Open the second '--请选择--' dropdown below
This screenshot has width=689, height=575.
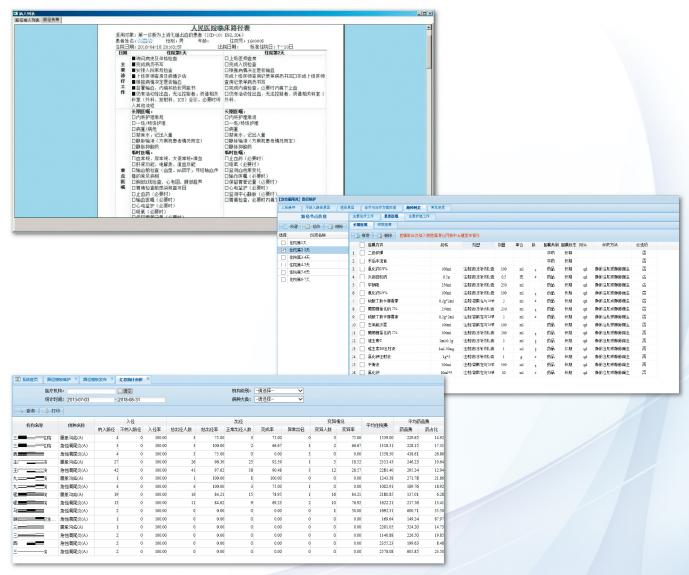279,399
